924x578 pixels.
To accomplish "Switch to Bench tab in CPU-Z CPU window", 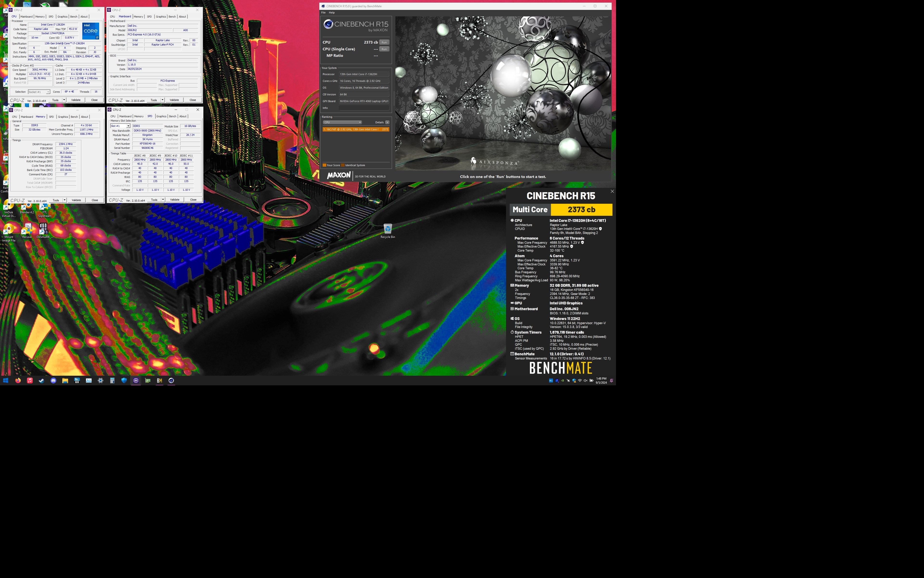I will tap(74, 16).
